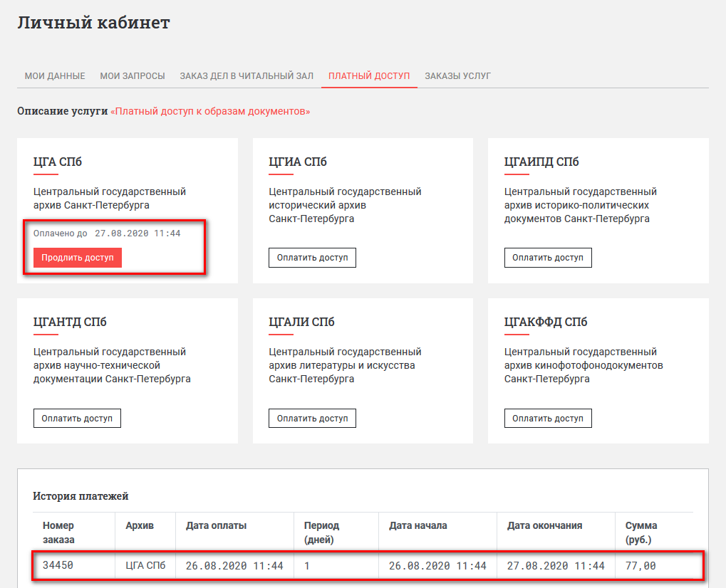
Task: Click the История платежей heading
Action: pos(81,496)
